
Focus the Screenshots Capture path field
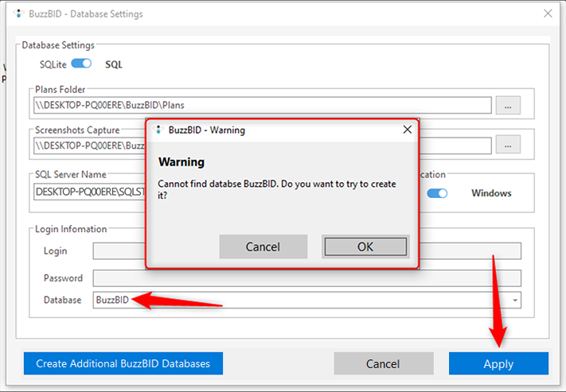88,146
